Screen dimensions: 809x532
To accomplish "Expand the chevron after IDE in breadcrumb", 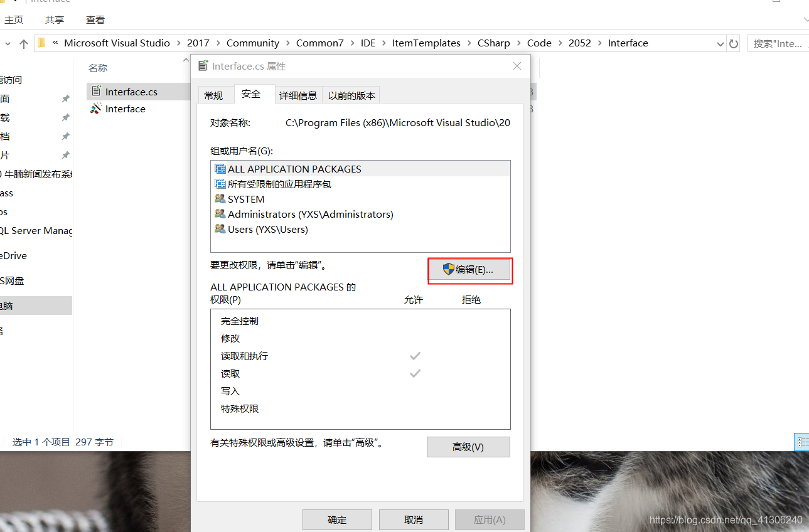I will coord(384,43).
